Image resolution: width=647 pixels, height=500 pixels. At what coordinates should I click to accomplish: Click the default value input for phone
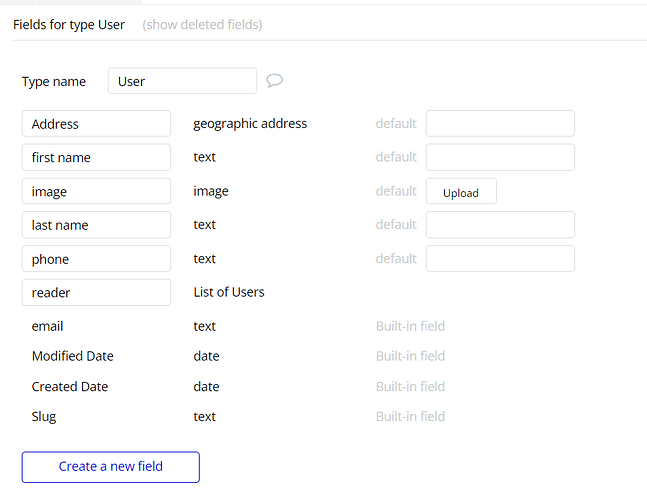[x=500, y=259]
